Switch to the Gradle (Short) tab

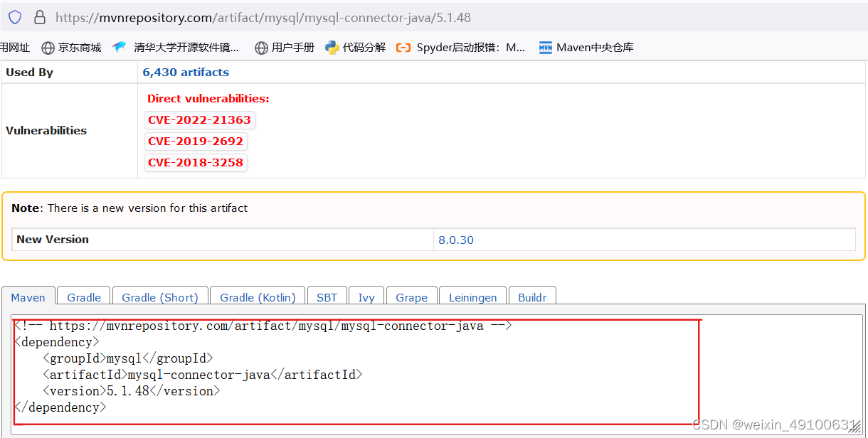point(160,297)
